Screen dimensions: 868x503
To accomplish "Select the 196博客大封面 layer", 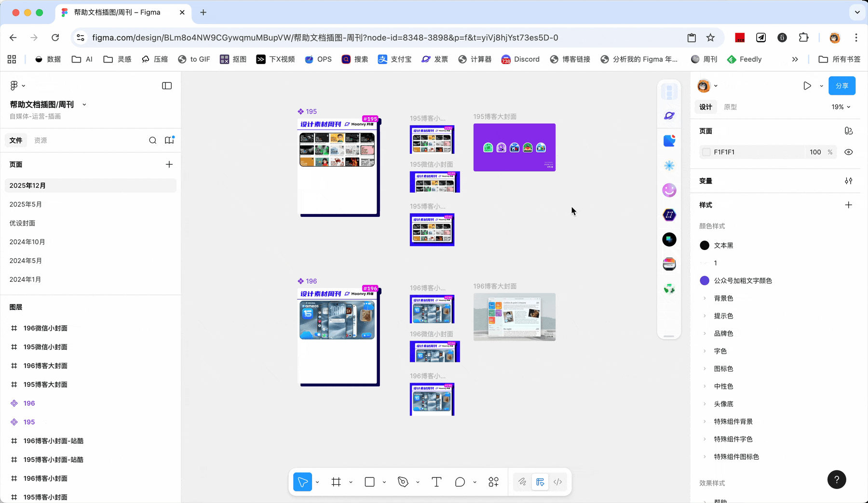I will [x=45, y=366].
